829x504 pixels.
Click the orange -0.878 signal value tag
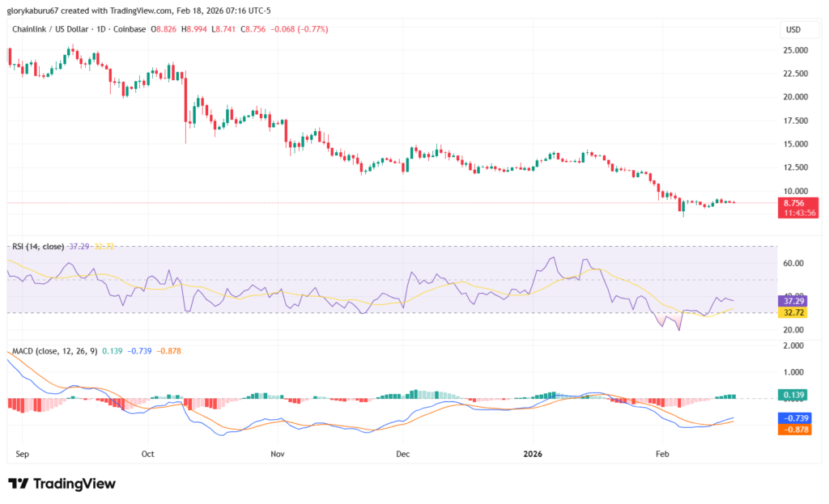[x=795, y=430]
